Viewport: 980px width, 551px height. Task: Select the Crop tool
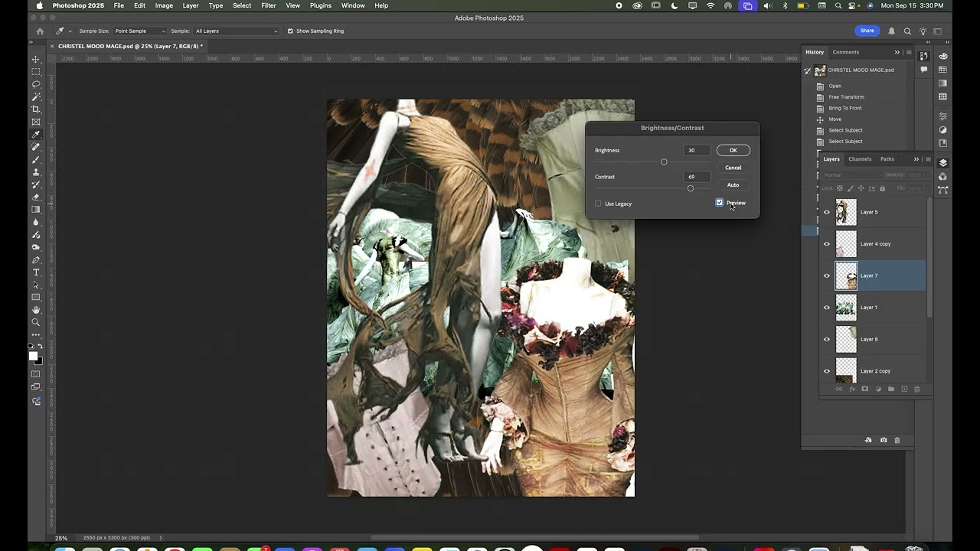pyautogui.click(x=35, y=109)
